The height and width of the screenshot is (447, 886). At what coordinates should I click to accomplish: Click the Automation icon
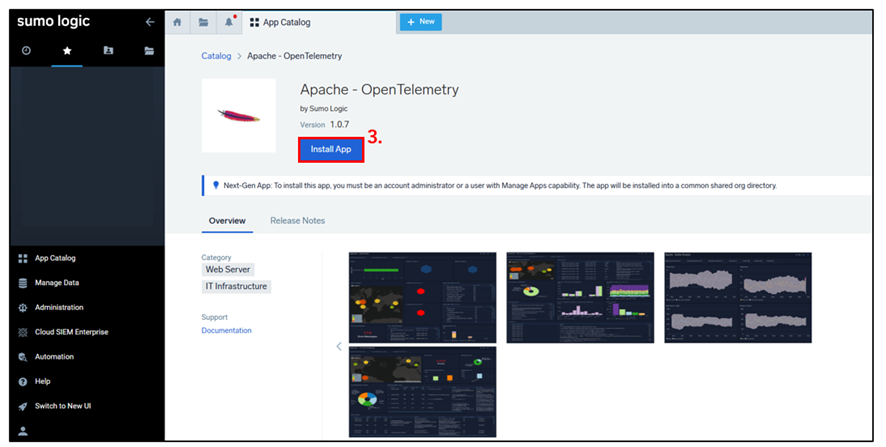[x=23, y=357]
